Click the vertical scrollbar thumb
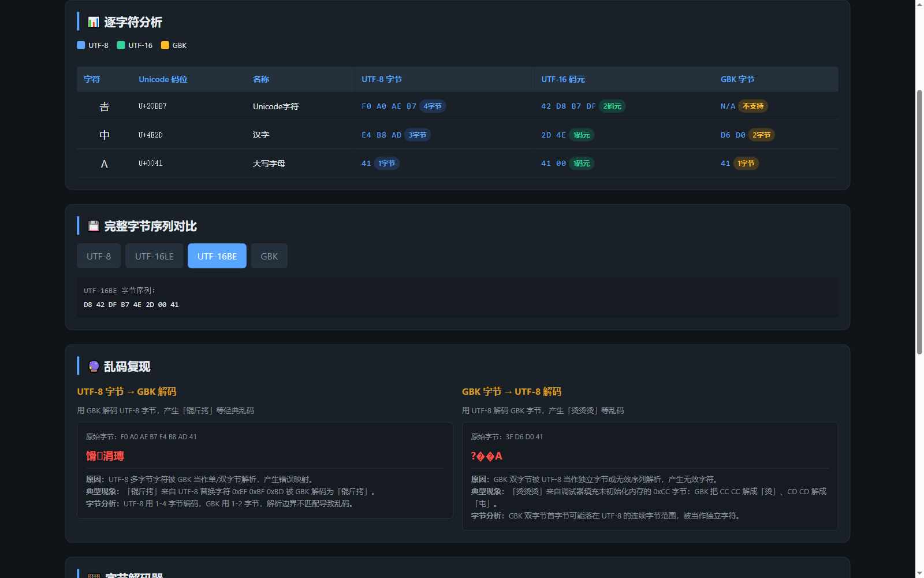 [919, 223]
